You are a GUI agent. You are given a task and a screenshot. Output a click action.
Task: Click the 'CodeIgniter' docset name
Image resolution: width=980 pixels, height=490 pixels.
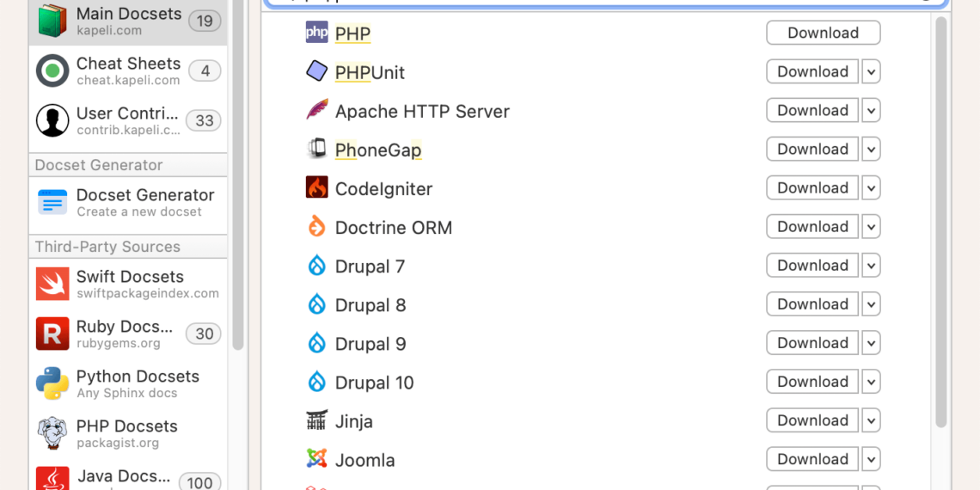[x=383, y=189]
